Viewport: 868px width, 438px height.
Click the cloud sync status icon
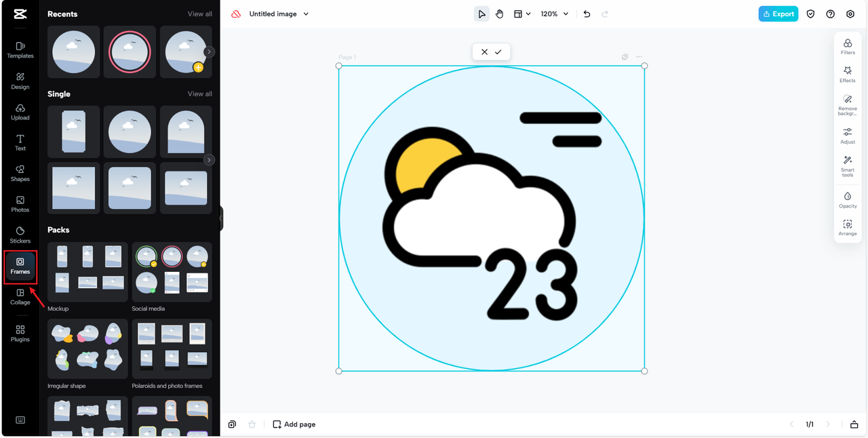[236, 14]
